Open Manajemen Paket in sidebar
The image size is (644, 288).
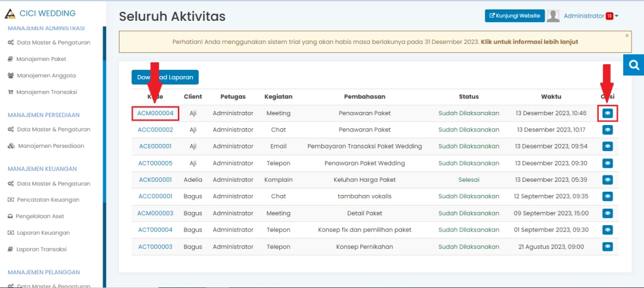[x=41, y=58]
